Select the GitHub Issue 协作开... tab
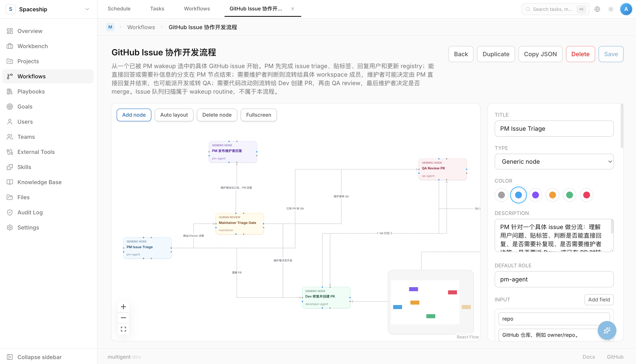This screenshot has height=364, width=636. point(256,9)
